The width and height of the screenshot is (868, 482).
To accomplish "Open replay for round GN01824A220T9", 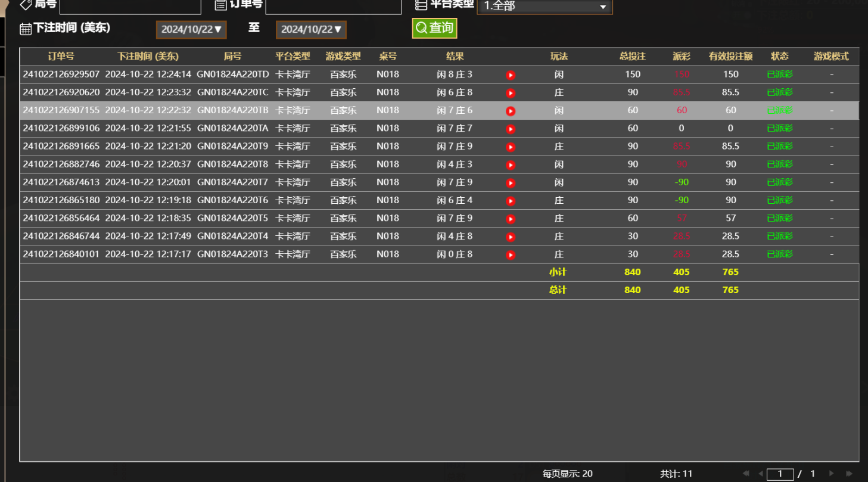I will click(x=511, y=147).
